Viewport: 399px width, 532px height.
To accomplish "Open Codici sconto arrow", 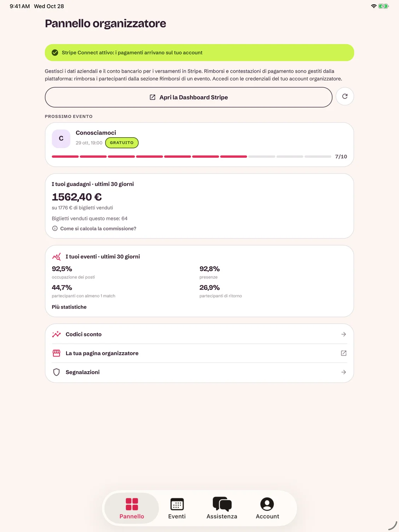I will coord(344,334).
